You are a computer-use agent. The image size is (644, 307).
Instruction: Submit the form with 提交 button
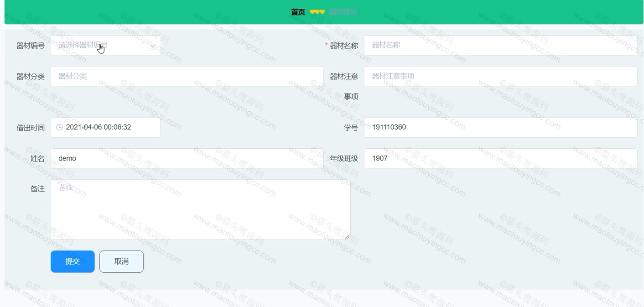[x=73, y=261]
